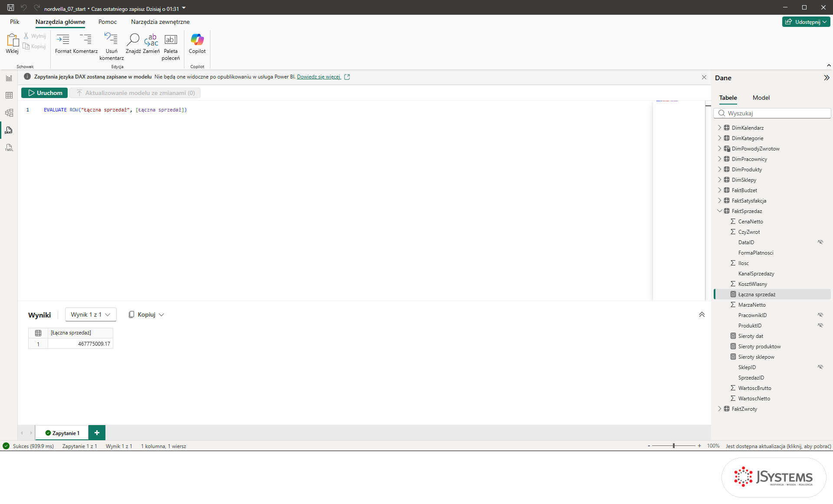Add a new query tab with plus button
This screenshot has width=833, height=504.
coord(97,432)
